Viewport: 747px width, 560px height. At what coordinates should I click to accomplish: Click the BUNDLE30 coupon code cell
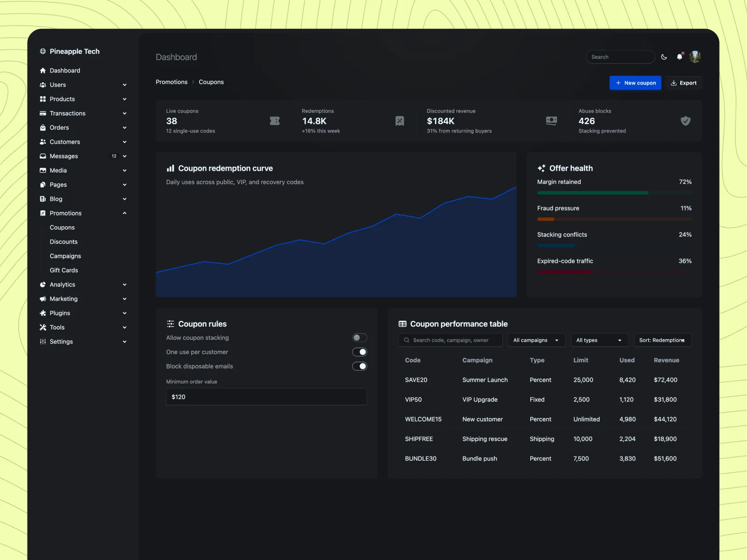421,459
